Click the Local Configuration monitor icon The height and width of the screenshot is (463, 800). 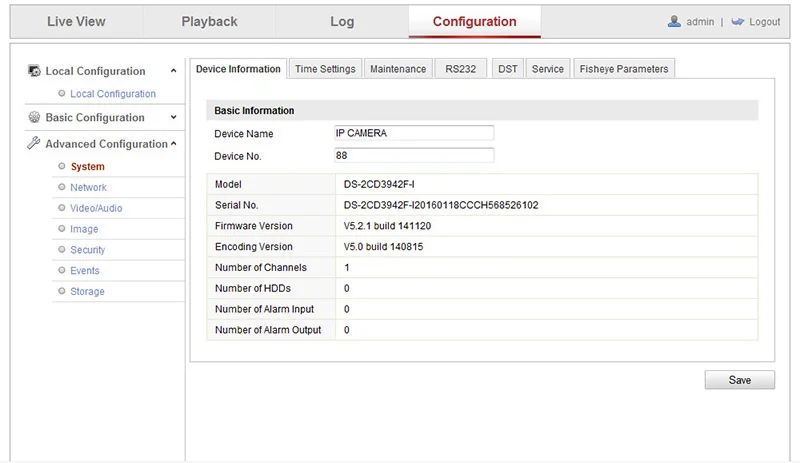[34, 71]
